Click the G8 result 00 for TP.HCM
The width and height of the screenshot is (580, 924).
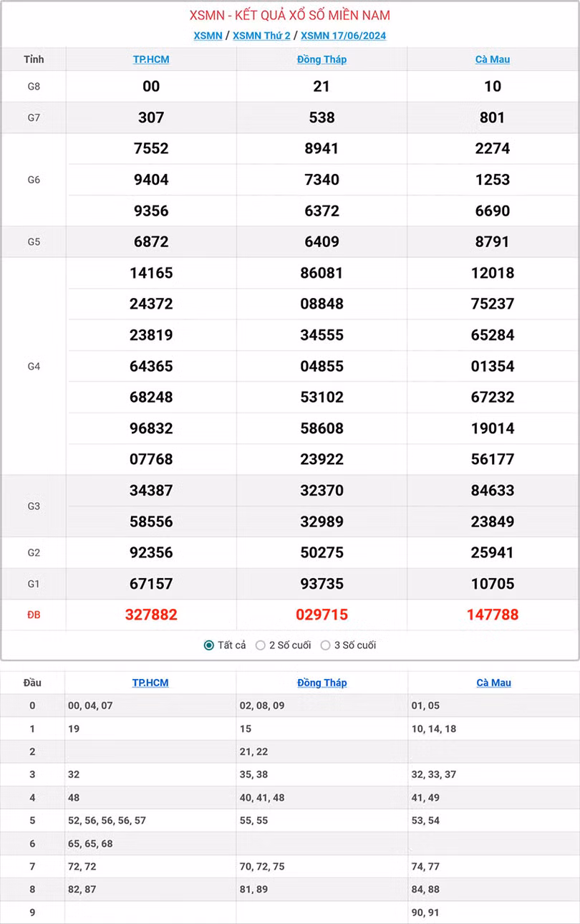pyautogui.click(x=150, y=86)
